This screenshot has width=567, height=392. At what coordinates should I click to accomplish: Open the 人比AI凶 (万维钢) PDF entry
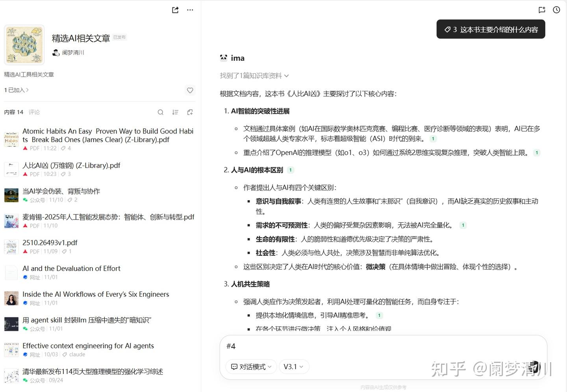71,165
